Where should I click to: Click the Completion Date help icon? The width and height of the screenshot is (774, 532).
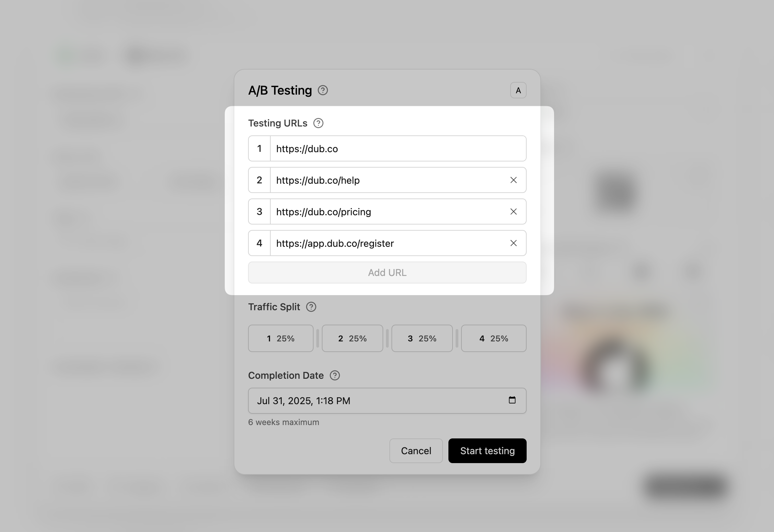click(x=335, y=375)
